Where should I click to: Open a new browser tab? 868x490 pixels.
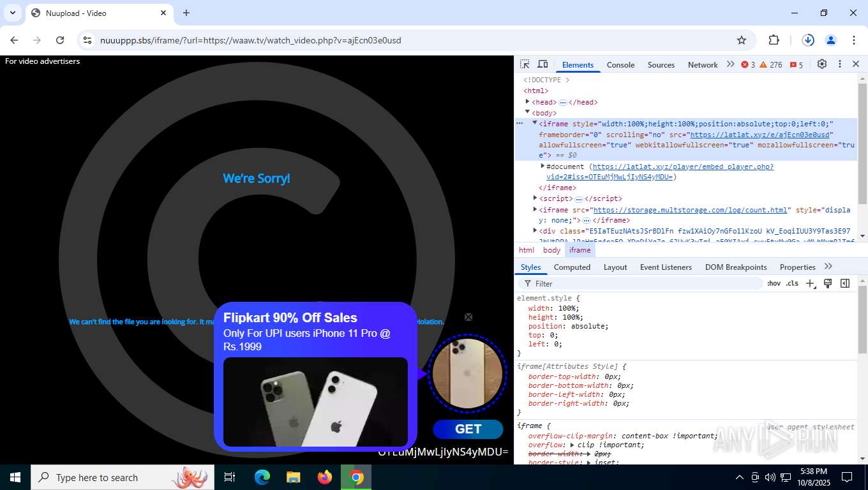[x=186, y=13]
